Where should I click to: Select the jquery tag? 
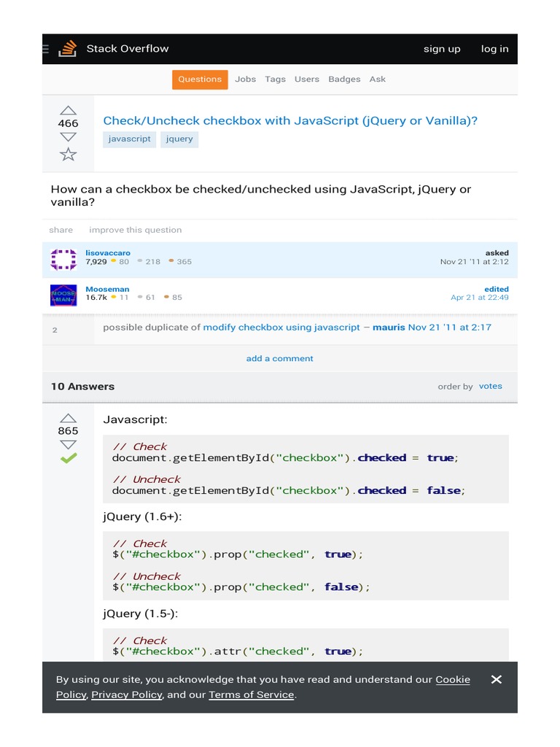point(179,139)
